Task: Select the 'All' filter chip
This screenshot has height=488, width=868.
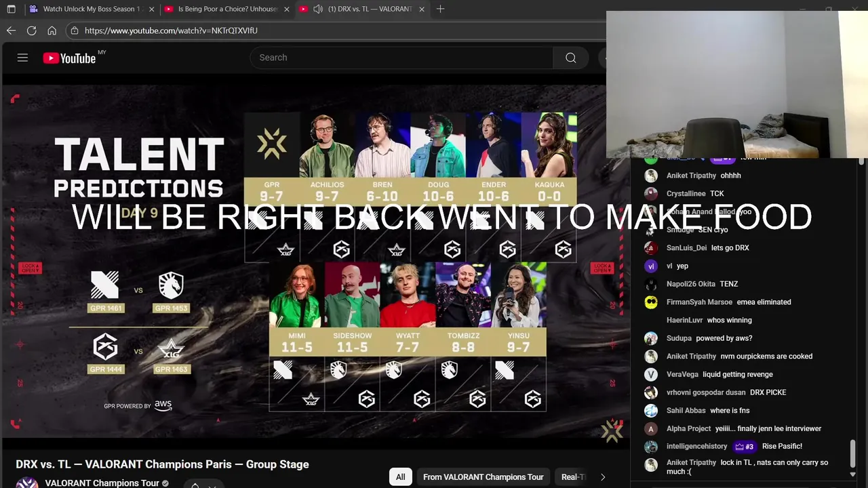Action: click(400, 477)
